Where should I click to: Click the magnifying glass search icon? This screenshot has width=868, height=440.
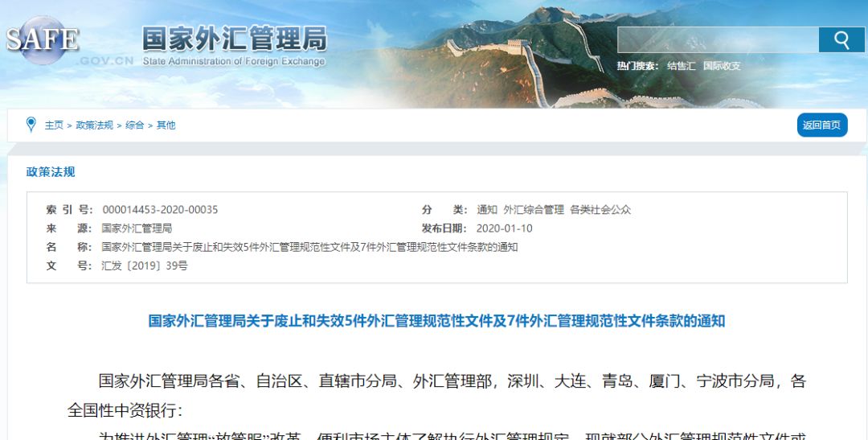(841, 40)
